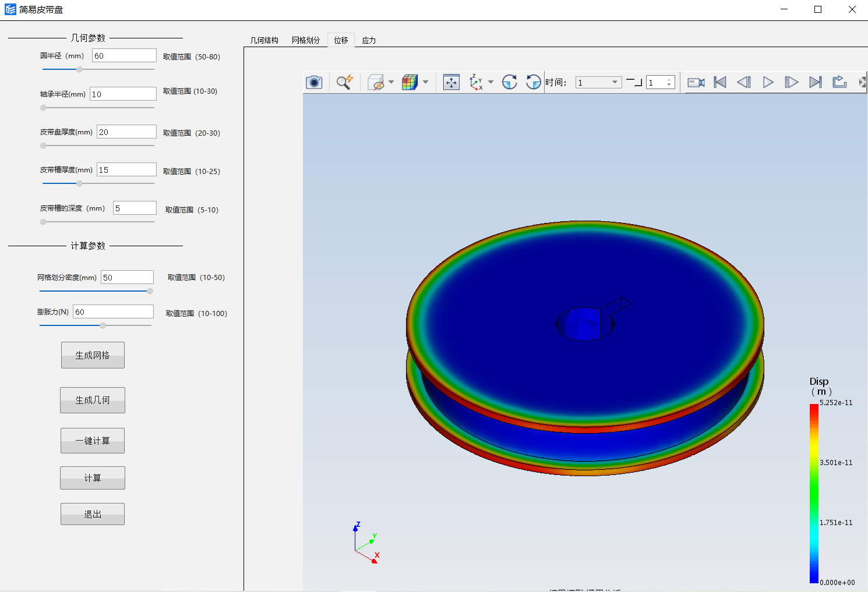The height and width of the screenshot is (592, 868).
Task: Jump to last animation frame
Action: pos(816,82)
